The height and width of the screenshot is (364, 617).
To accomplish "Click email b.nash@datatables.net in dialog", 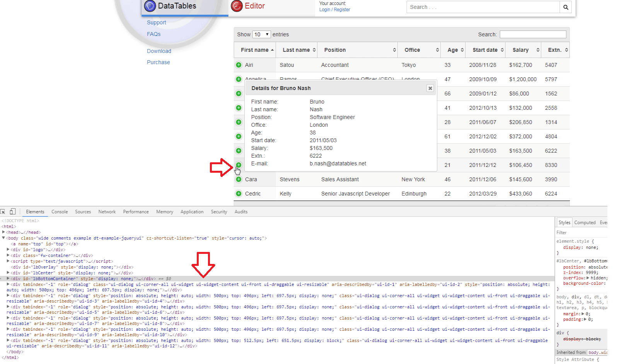I will [338, 163].
